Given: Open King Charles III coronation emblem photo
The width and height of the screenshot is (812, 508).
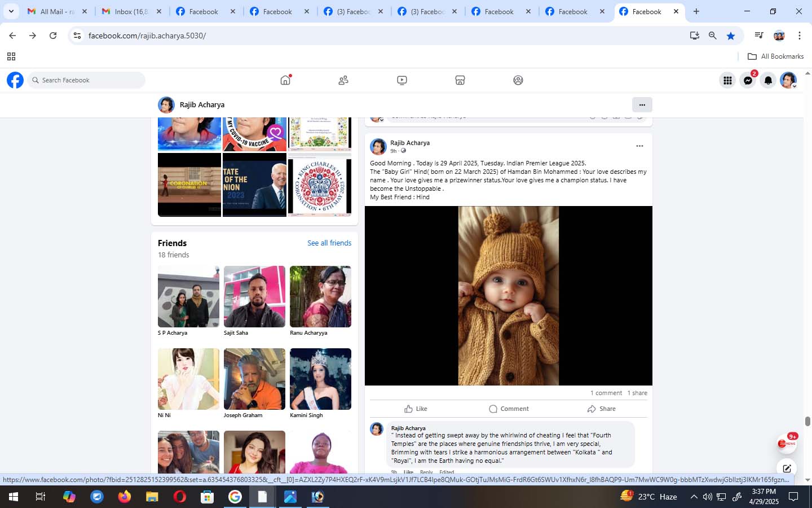Looking at the screenshot, I should (320, 185).
